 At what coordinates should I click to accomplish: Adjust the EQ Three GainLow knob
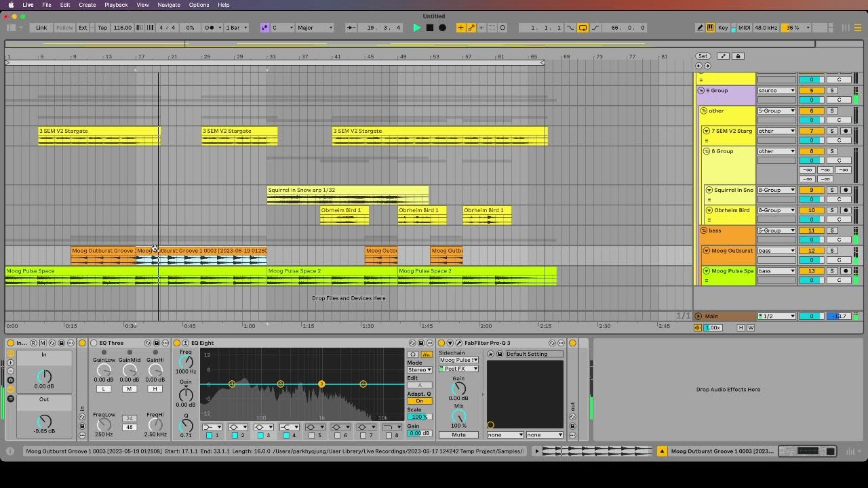pyautogui.click(x=104, y=370)
